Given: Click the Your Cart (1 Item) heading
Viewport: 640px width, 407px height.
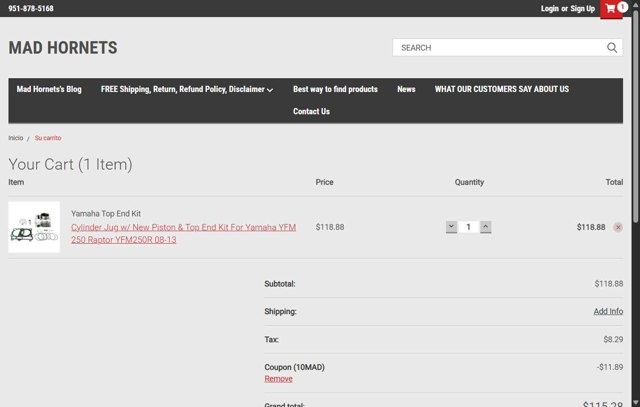Looking at the screenshot, I should coord(70,164).
